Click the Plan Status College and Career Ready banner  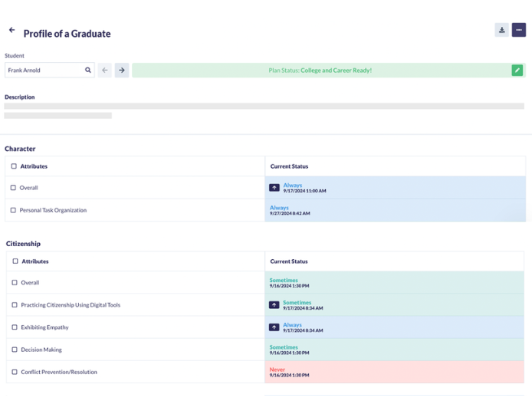click(x=320, y=71)
